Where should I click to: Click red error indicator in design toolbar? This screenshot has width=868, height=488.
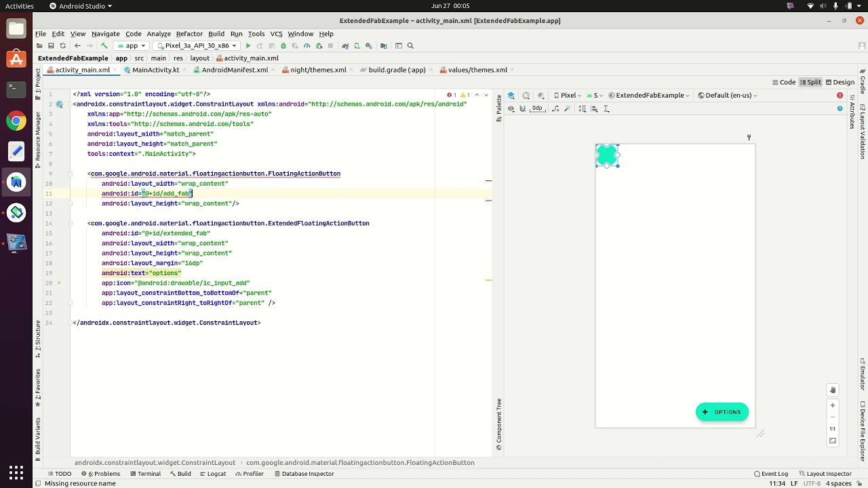point(840,96)
